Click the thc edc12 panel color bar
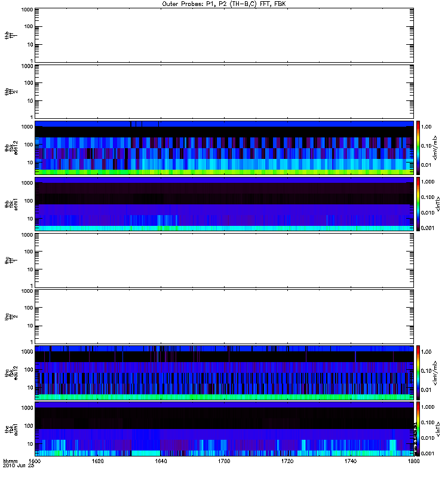Screen dimensions: 448x478 pyautogui.click(x=418, y=373)
